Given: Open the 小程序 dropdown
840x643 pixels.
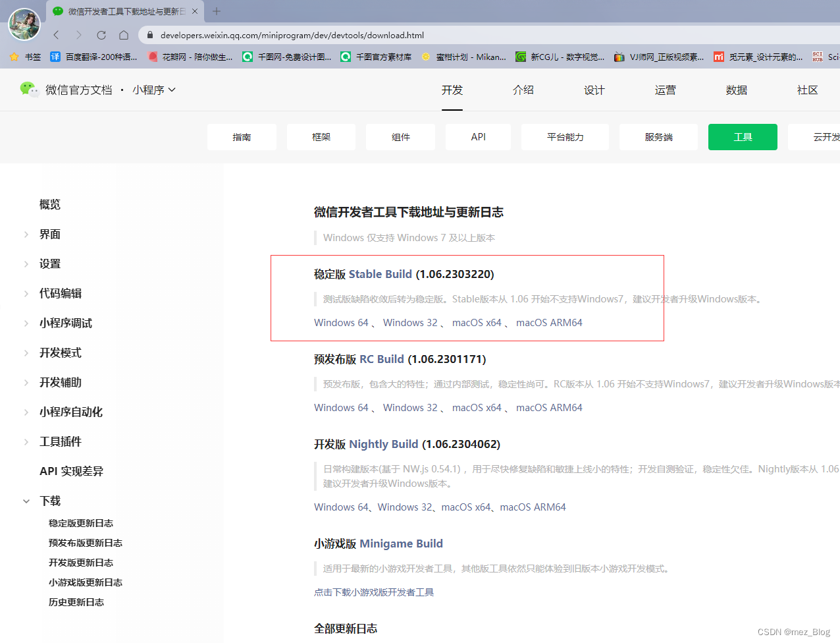Looking at the screenshot, I should pyautogui.click(x=154, y=90).
